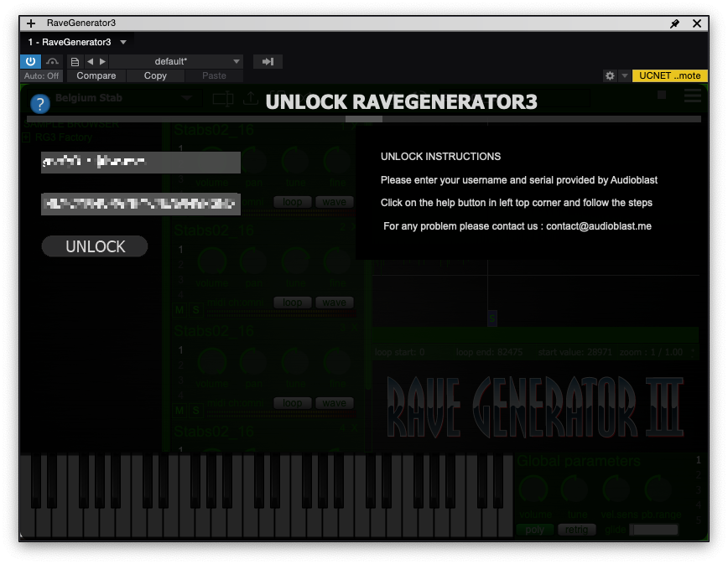Viewport: 728px width, 564px height.
Task: Click the plus icon beside RaveGenerator3 title
Action: [x=31, y=23]
